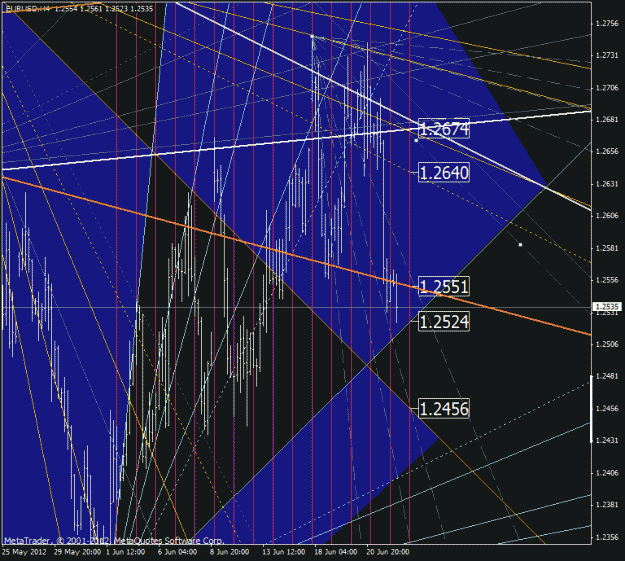625x561 pixels.
Task: Select the 1.2524 price label on the chart
Action: click(444, 321)
